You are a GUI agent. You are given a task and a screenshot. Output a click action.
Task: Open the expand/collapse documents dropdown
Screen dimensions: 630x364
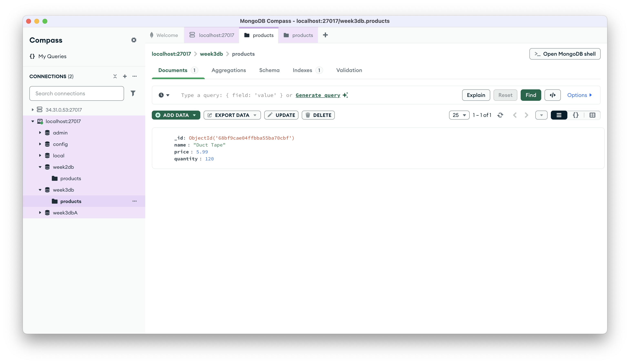pos(541,115)
